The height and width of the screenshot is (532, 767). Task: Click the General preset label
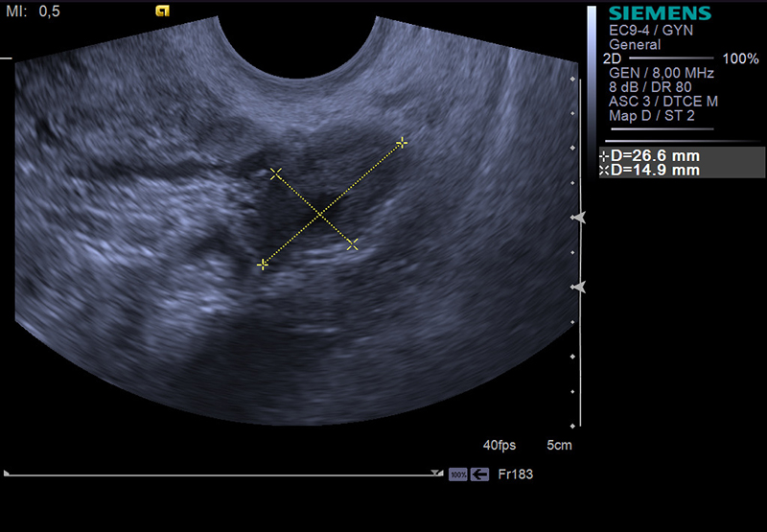(x=635, y=44)
